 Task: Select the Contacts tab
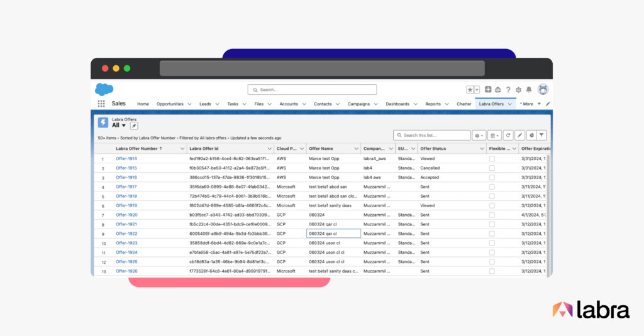(x=323, y=104)
